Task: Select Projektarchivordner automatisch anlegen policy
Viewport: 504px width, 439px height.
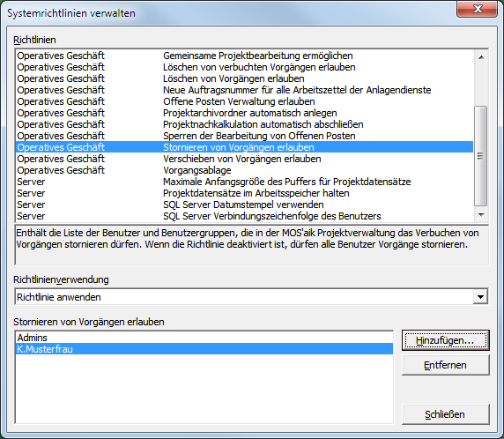Action: click(x=244, y=113)
